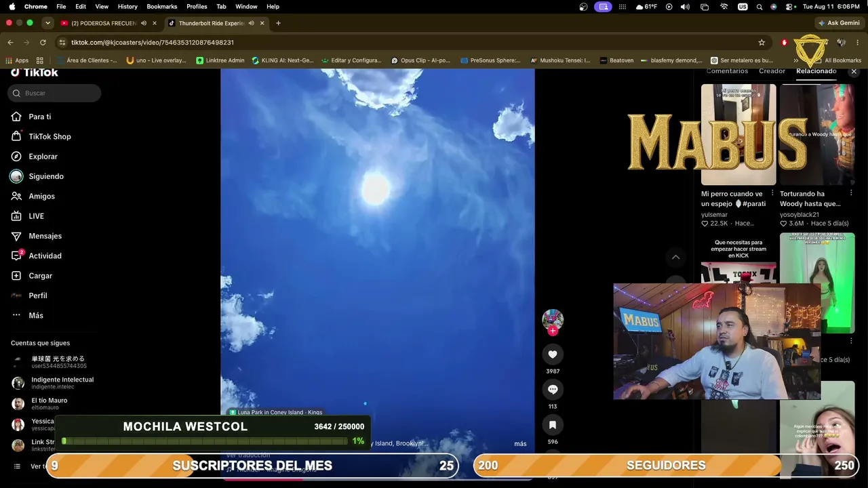Mute the PODEROSA FRECUENCIA tab audio
This screenshot has width=868, height=488.
tap(144, 23)
